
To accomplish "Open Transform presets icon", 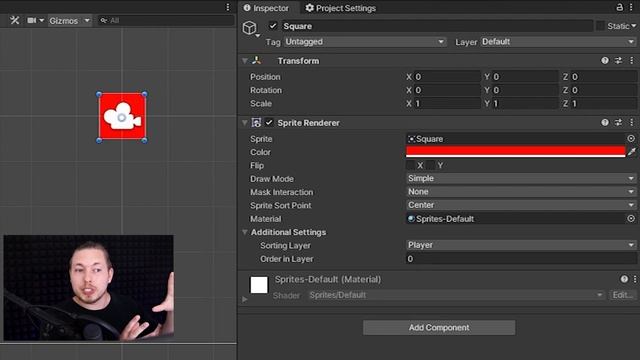I will [x=619, y=60].
